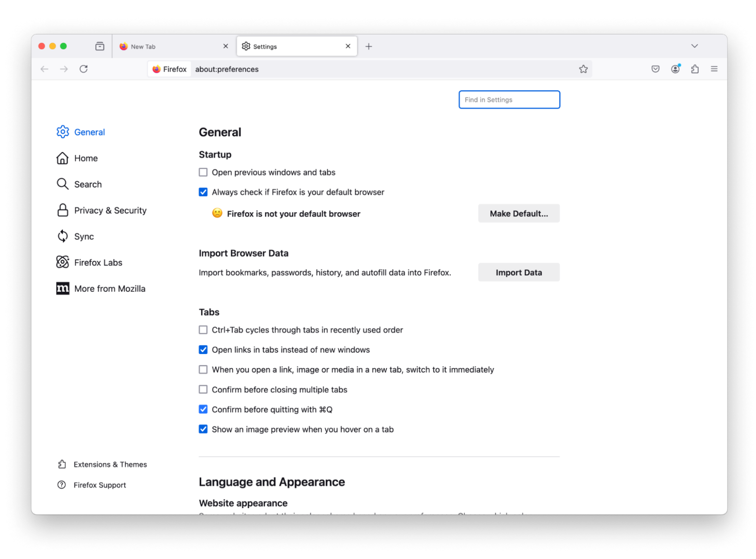756x559 pixels.
Task: Focus the Find in Settings search box
Action: (x=509, y=100)
